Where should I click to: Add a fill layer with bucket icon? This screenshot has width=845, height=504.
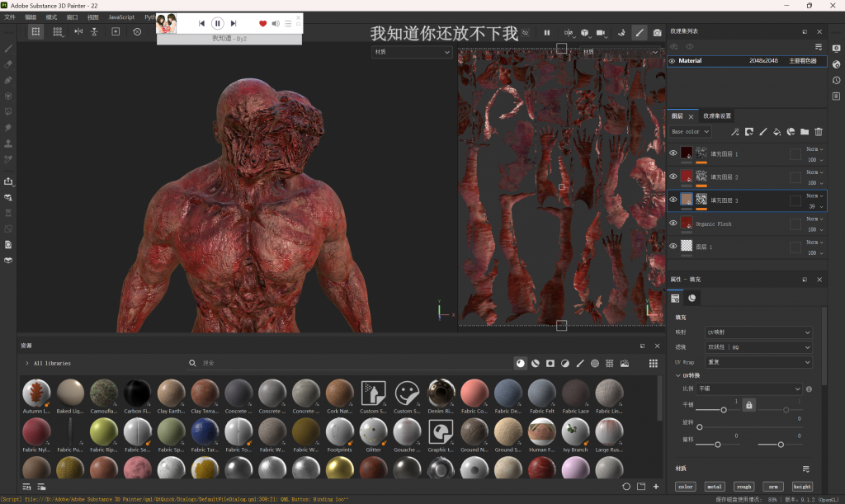point(777,132)
